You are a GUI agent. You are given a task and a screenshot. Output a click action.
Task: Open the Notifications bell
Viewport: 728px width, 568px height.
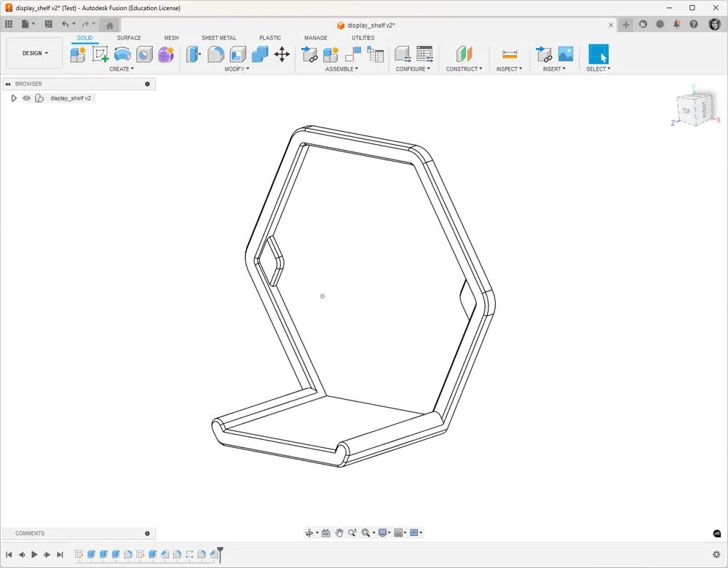coord(676,24)
